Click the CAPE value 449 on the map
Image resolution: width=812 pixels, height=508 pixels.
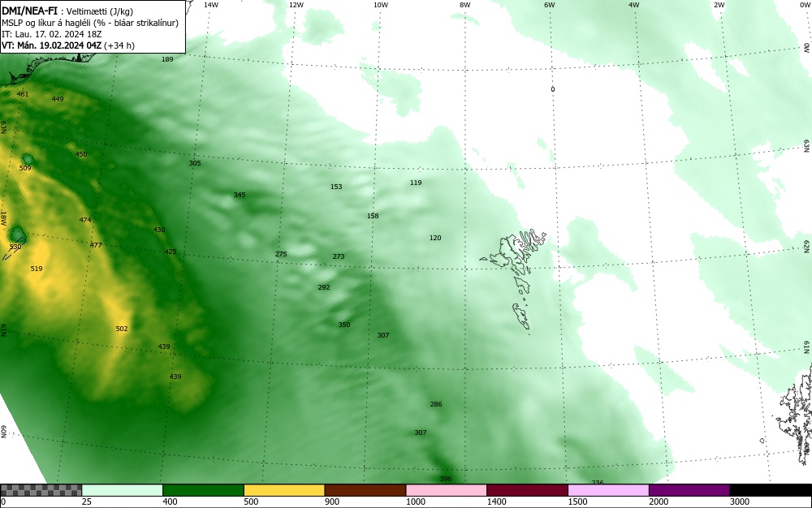click(x=58, y=99)
